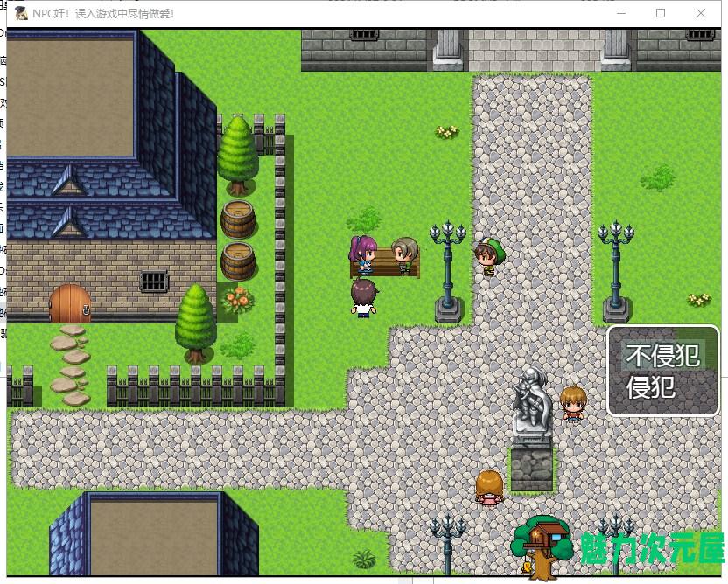The height and width of the screenshot is (584, 728).
Task: Click the lower wooden barrel
Action: coord(238,261)
